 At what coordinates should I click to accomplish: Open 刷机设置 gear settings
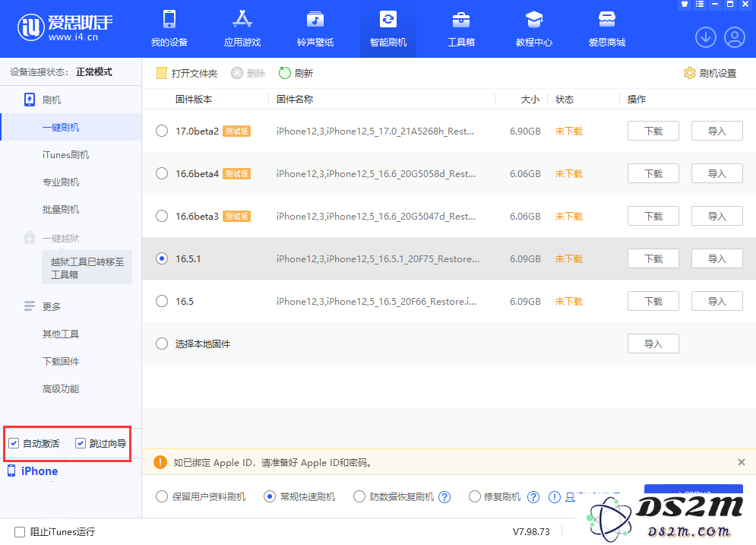pos(710,73)
